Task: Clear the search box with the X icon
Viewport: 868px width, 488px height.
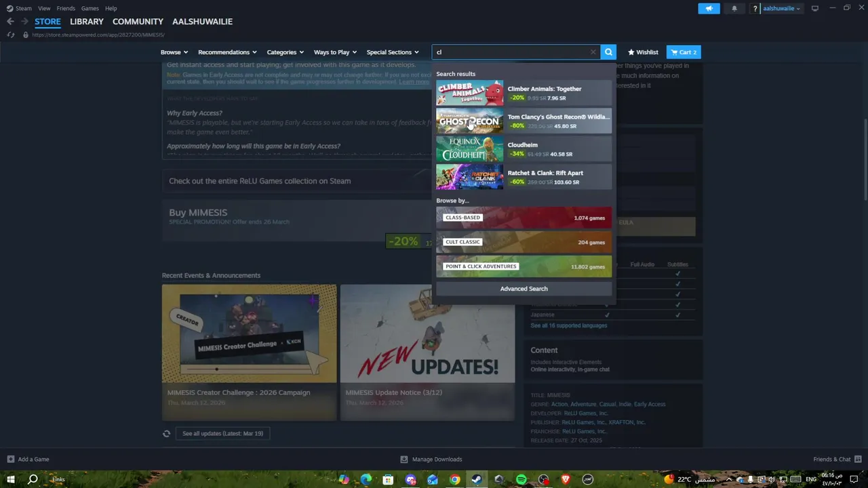Action: pos(593,52)
